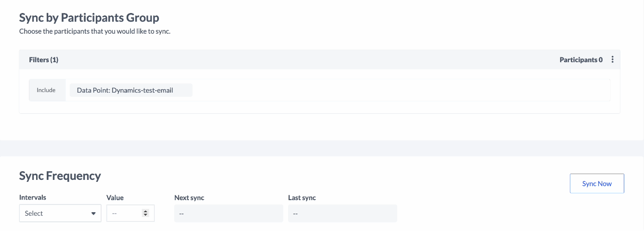Click the Include filter label

(x=46, y=90)
